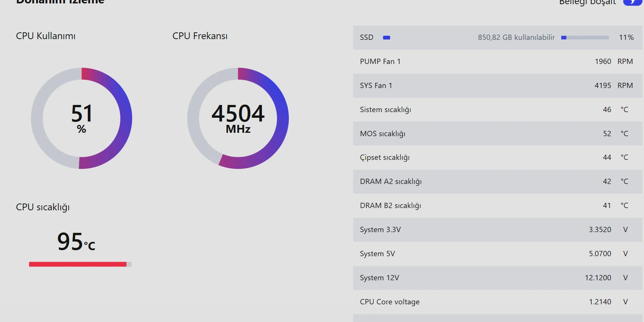This screenshot has height=322, width=644.
Task: Click the CPU Core voltage row
Action: 497,302
